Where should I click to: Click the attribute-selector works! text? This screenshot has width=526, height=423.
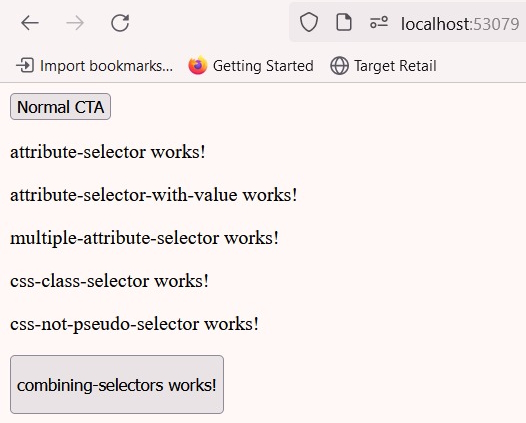tap(108, 152)
